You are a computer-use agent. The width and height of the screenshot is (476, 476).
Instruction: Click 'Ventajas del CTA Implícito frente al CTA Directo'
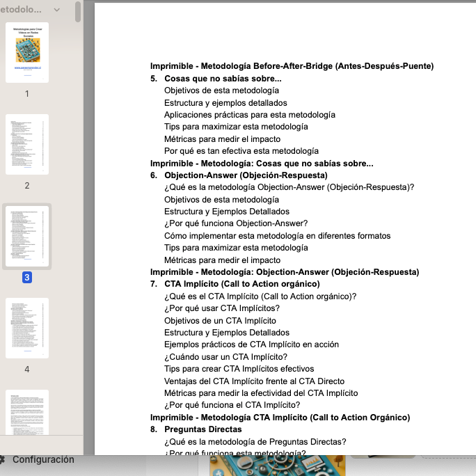(x=254, y=381)
